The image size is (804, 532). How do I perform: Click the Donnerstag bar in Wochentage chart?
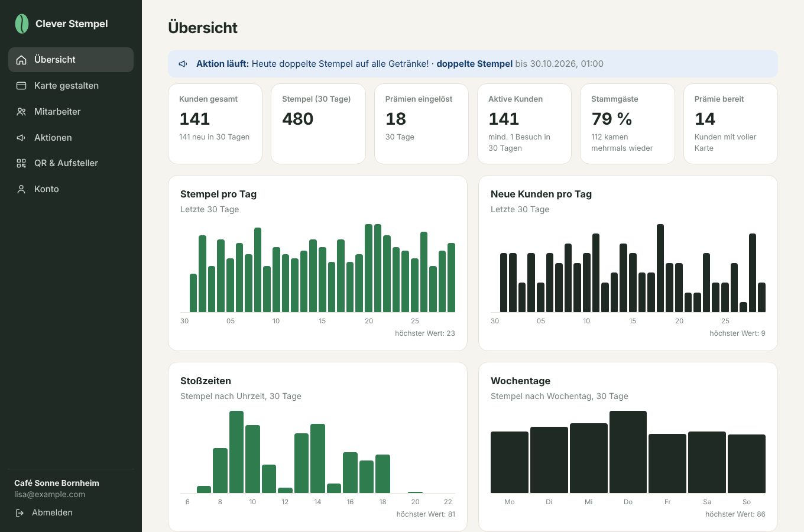628,452
